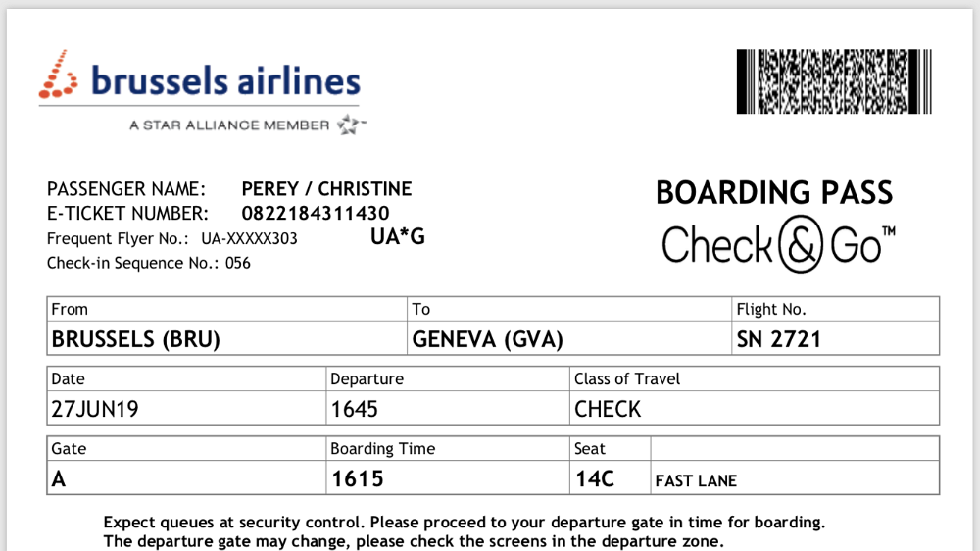
Task: Click the boarding time 1615
Action: [x=358, y=479]
